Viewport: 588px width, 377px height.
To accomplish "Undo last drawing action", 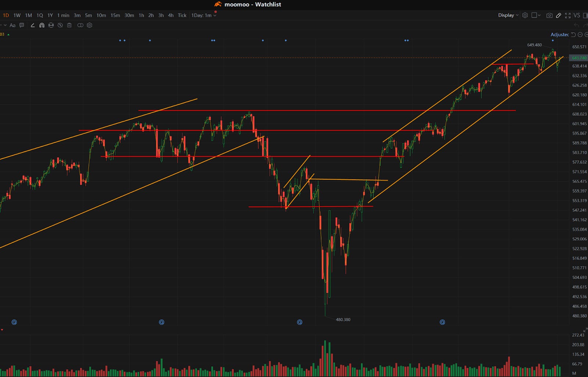I will point(577,25).
